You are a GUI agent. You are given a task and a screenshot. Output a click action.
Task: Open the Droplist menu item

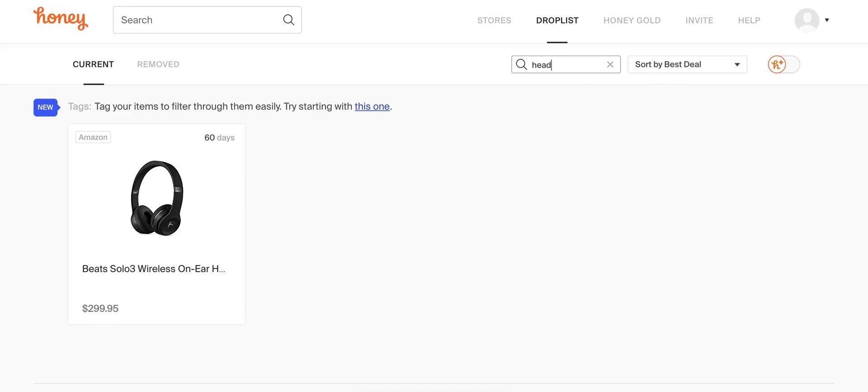pyautogui.click(x=557, y=20)
